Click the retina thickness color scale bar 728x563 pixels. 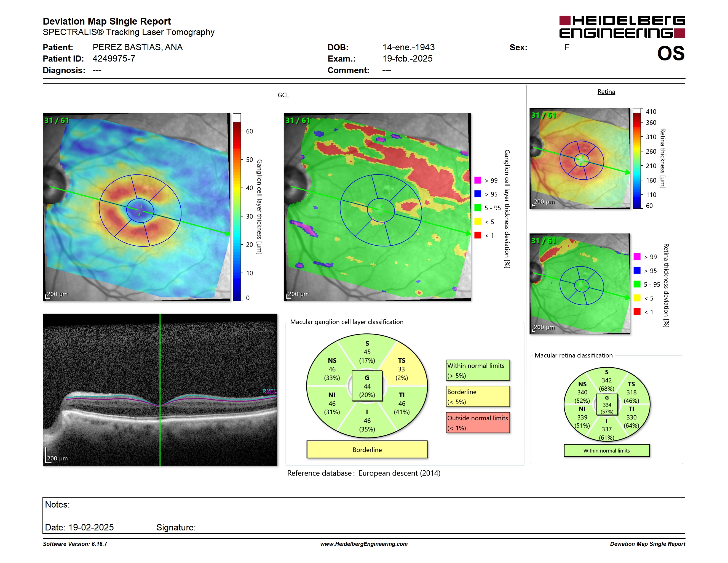coord(637,158)
